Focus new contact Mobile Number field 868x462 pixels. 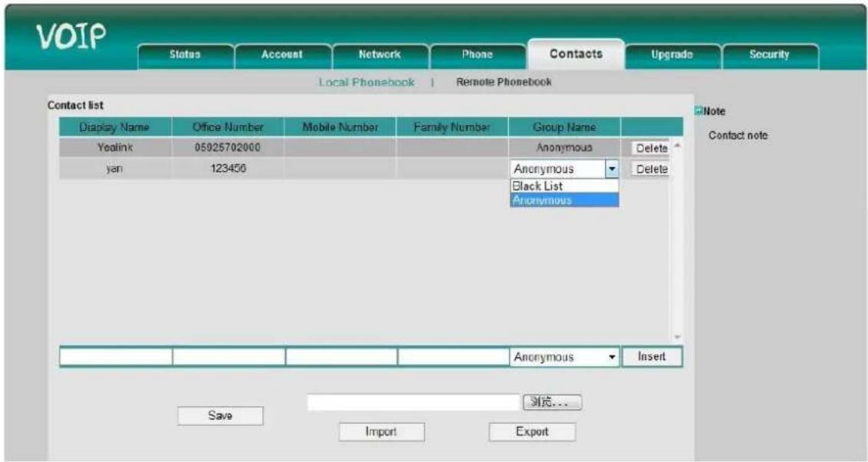(x=341, y=357)
